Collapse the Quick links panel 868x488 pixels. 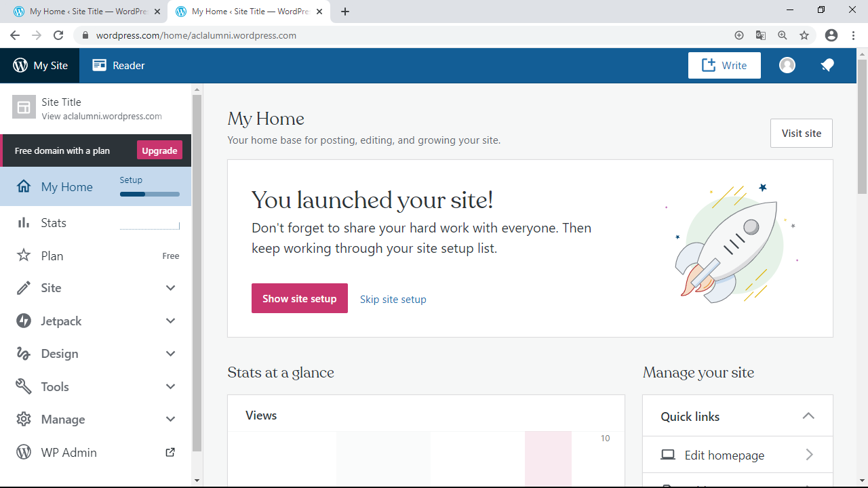point(808,416)
